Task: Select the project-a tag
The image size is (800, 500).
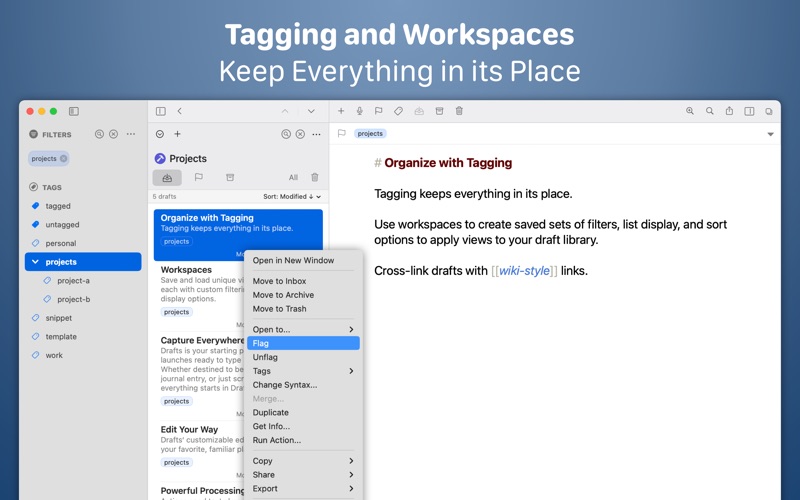Action: (73, 281)
